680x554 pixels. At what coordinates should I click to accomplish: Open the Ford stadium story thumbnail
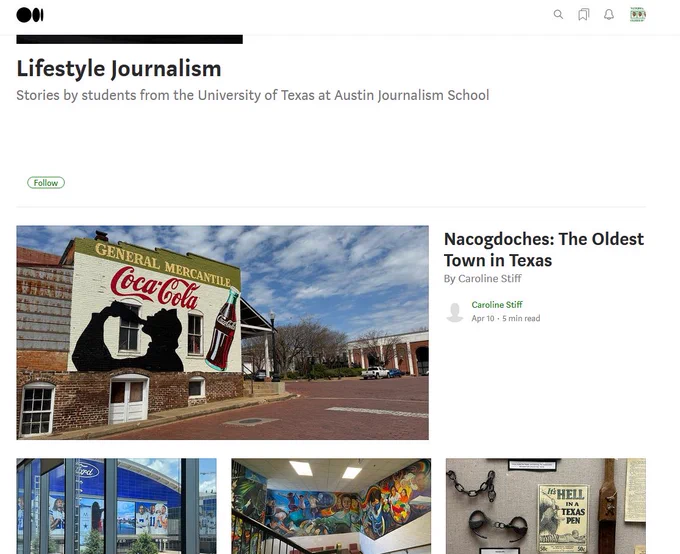coord(116,506)
